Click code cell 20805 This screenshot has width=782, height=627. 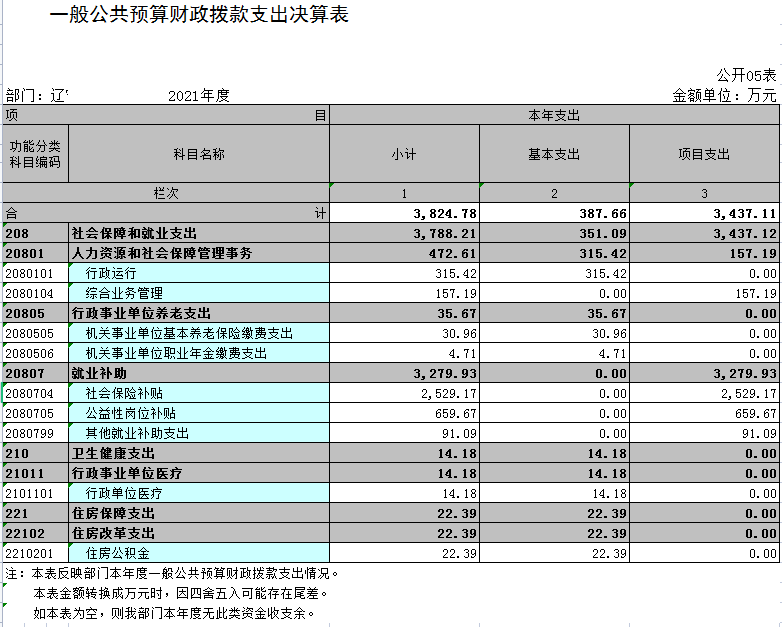point(35,313)
